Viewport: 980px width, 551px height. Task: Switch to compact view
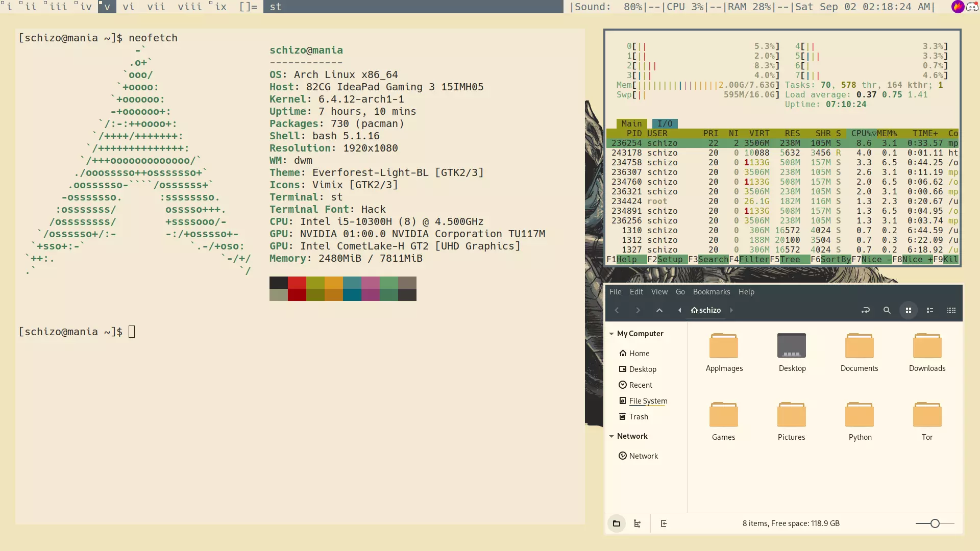[951, 310]
